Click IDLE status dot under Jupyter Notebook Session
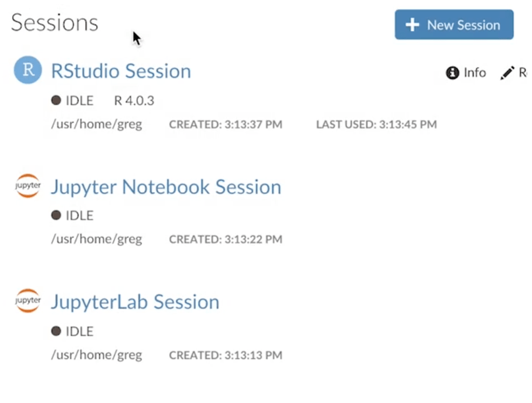532x403 pixels. click(x=56, y=216)
